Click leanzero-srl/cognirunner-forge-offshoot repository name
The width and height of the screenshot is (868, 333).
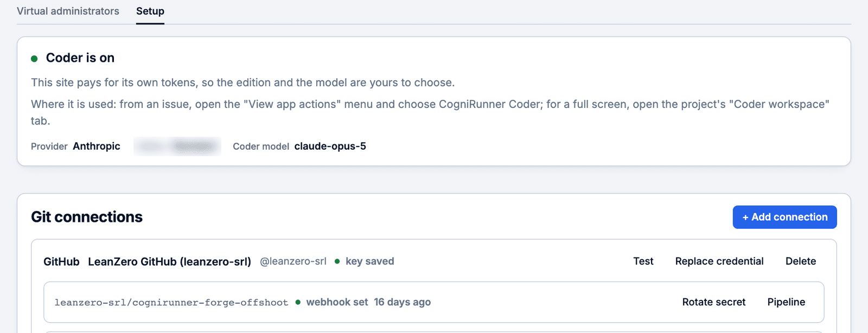tap(171, 303)
